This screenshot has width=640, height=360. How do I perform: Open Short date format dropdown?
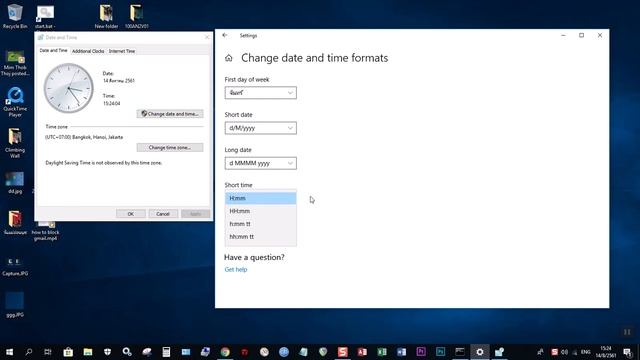click(260, 128)
